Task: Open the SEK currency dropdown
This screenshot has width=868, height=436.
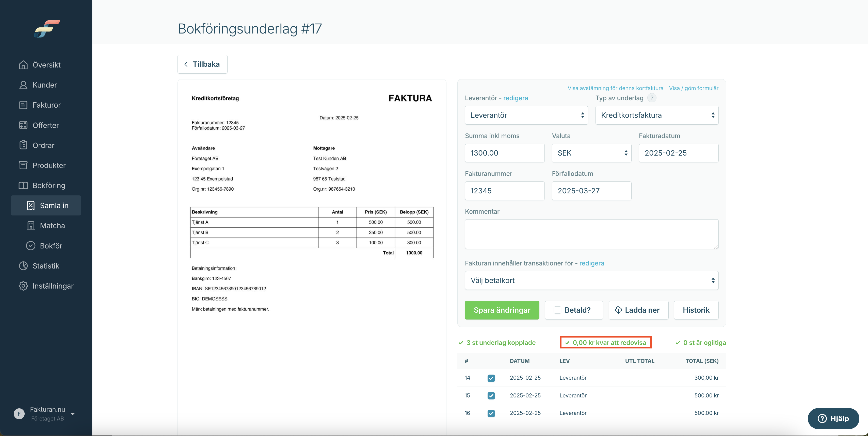Action: pyautogui.click(x=591, y=153)
